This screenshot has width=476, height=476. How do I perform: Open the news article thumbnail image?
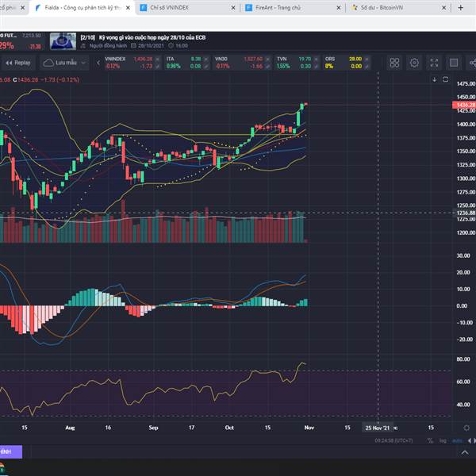click(63, 41)
